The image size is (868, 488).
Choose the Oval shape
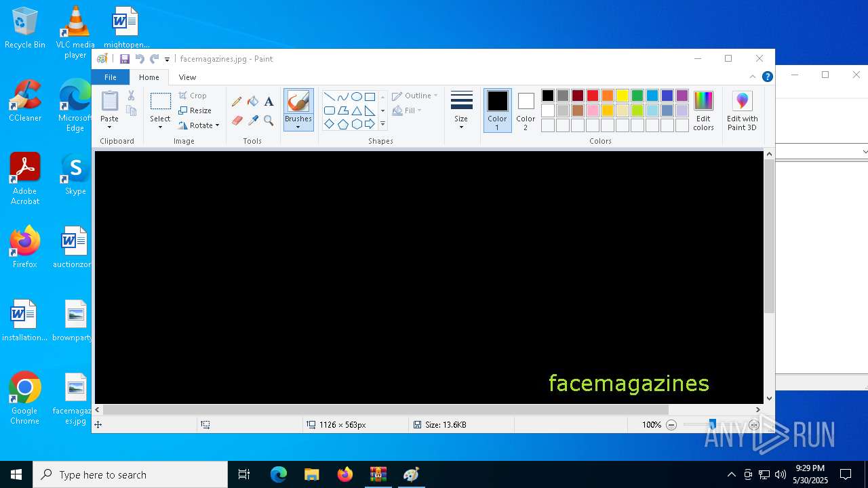click(356, 97)
